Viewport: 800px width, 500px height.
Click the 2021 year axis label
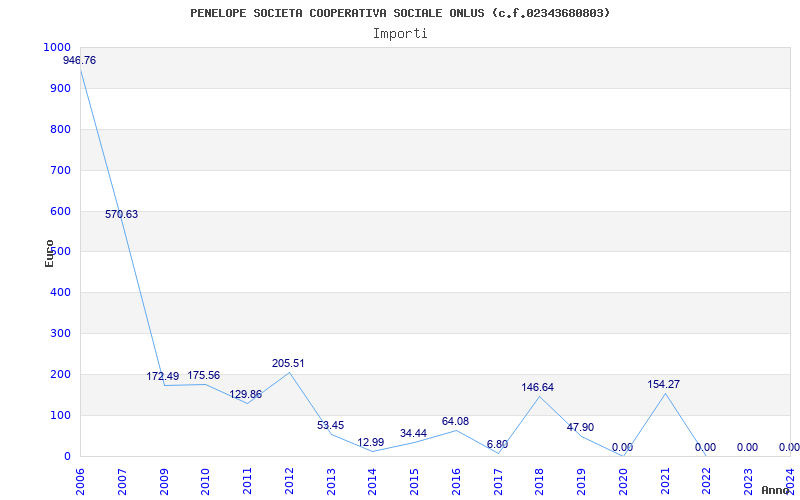(x=664, y=478)
